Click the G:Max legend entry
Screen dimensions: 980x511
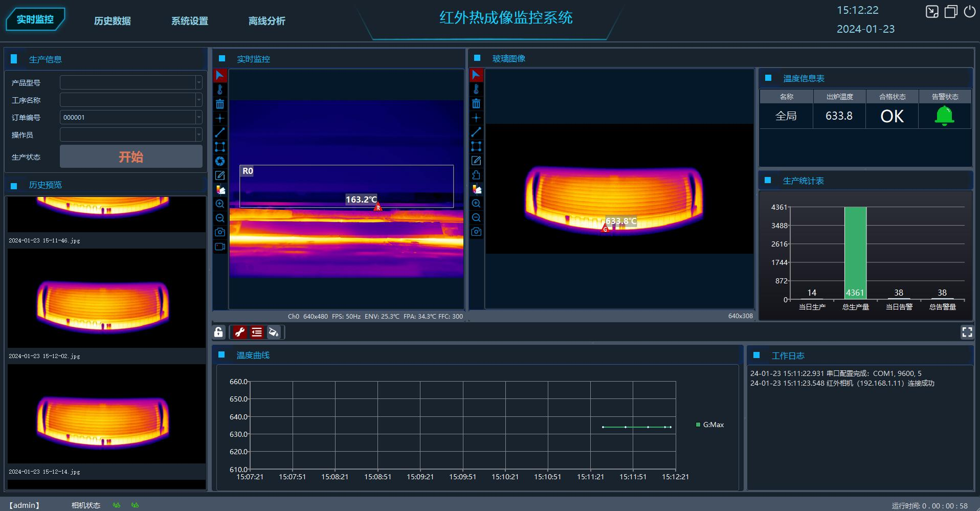point(710,425)
